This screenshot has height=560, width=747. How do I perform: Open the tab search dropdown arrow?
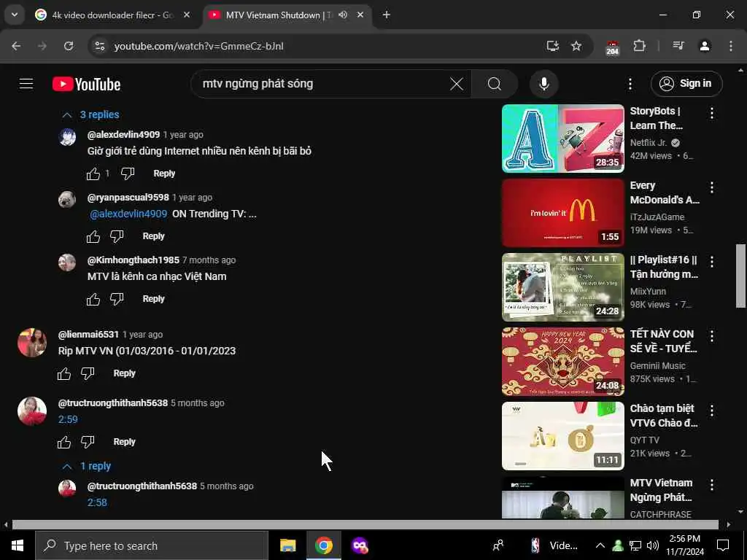coord(15,15)
